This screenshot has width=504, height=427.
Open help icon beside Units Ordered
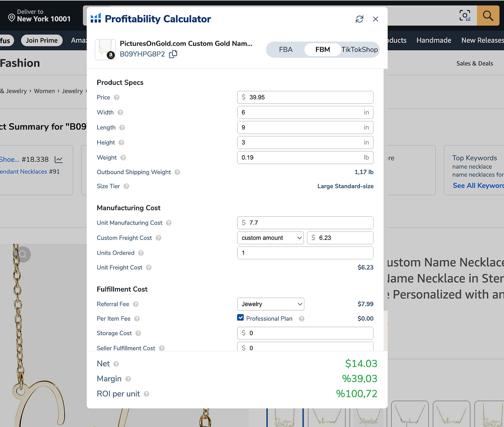click(x=141, y=253)
